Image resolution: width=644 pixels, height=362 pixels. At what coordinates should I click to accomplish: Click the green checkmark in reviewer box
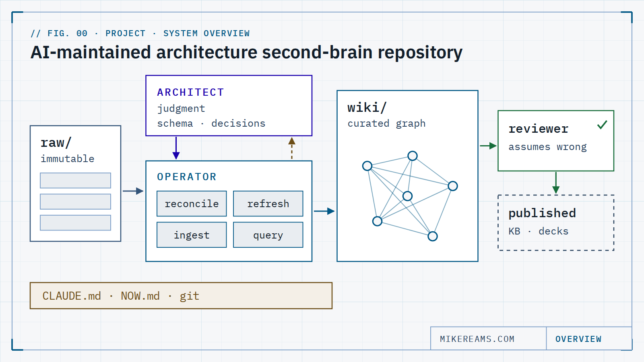(602, 125)
